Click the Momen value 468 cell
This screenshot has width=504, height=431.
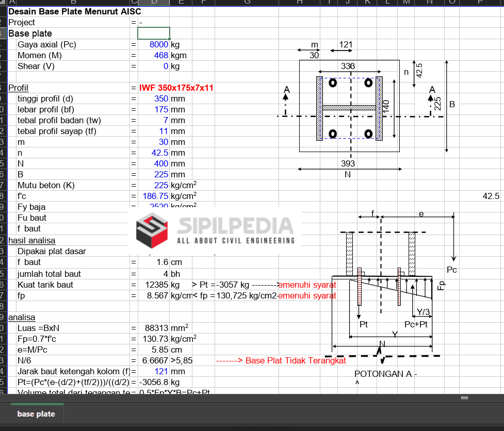154,56
